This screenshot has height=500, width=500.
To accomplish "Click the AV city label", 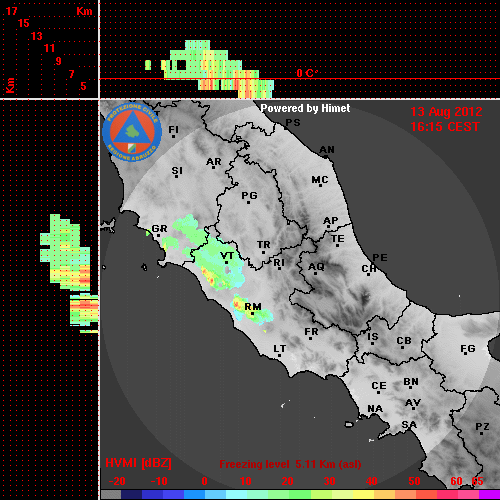I will coord(413,403).
